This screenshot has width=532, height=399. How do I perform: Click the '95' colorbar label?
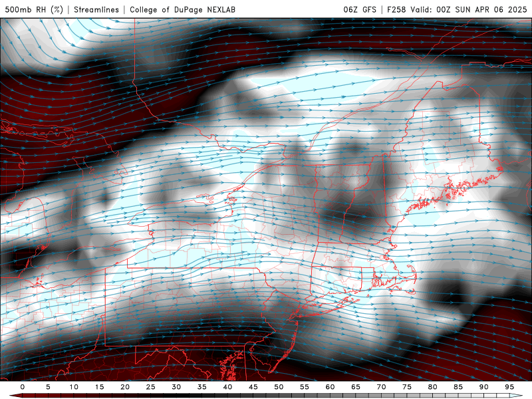coord(509,387)
